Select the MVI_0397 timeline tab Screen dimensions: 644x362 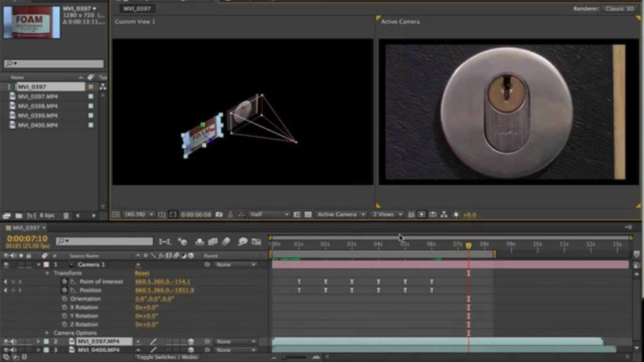click(x=26, y=228)
